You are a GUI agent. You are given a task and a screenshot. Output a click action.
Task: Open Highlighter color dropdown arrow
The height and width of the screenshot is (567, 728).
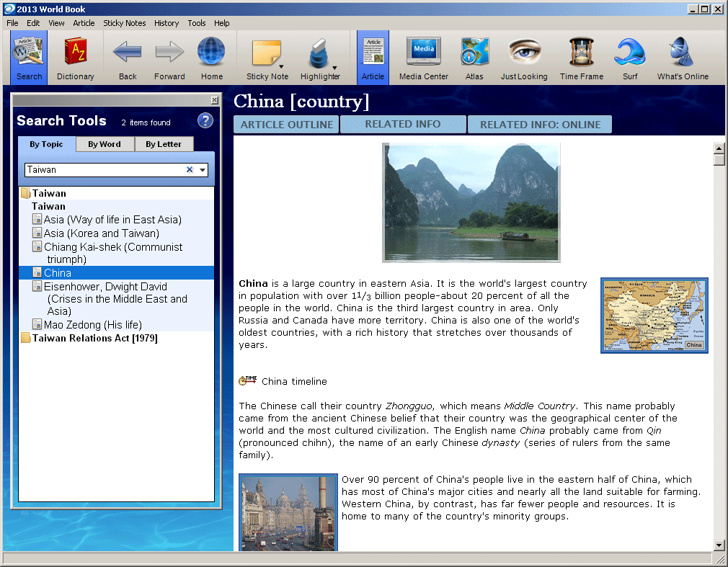click(x=334, y=68)
